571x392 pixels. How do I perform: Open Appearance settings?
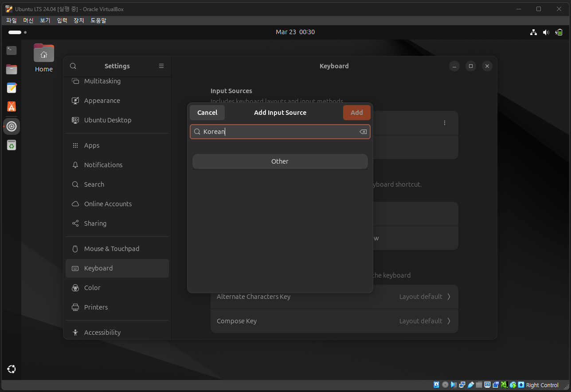coord(117,101)
